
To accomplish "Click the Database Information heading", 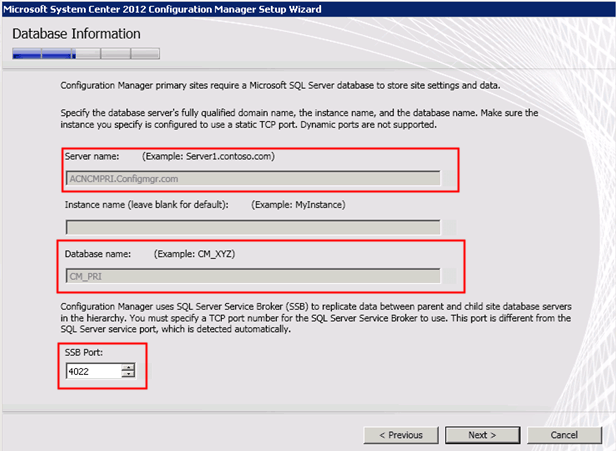I will [76, 34].
